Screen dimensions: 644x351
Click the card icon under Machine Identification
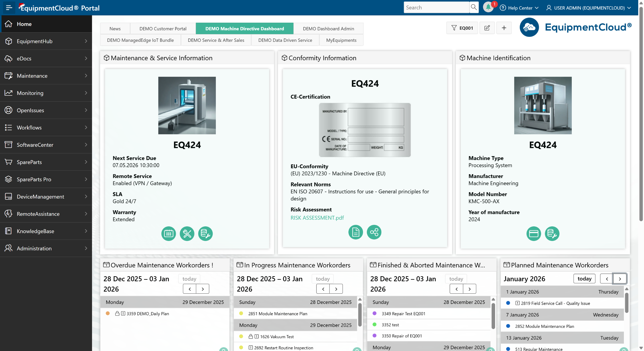tap(534, 234)
